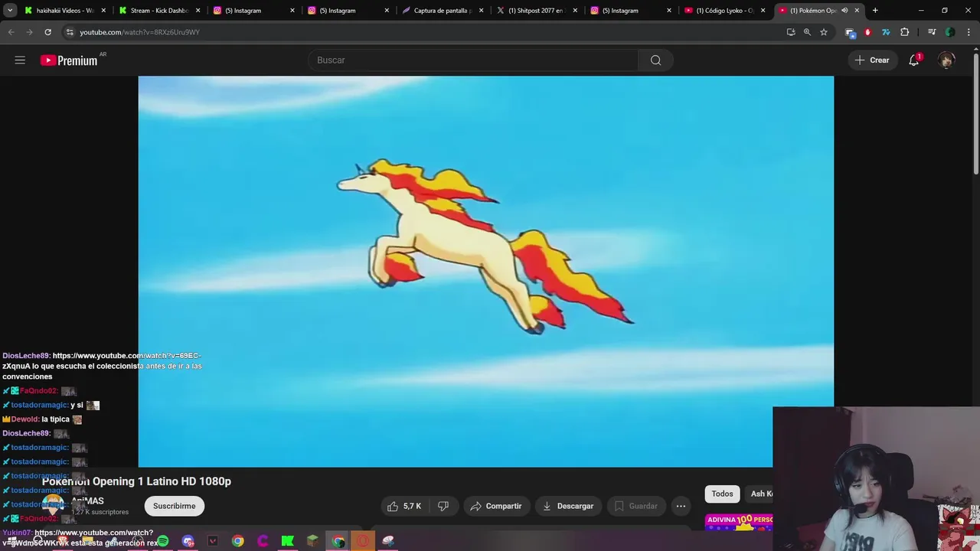
Task: Click the Suscribirme button
Action: [x=174, y=506]
